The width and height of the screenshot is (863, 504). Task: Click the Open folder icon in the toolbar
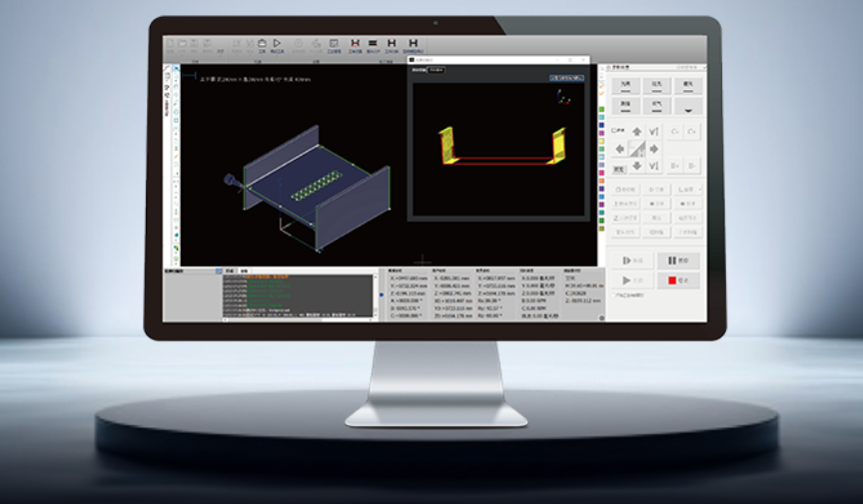182,44
